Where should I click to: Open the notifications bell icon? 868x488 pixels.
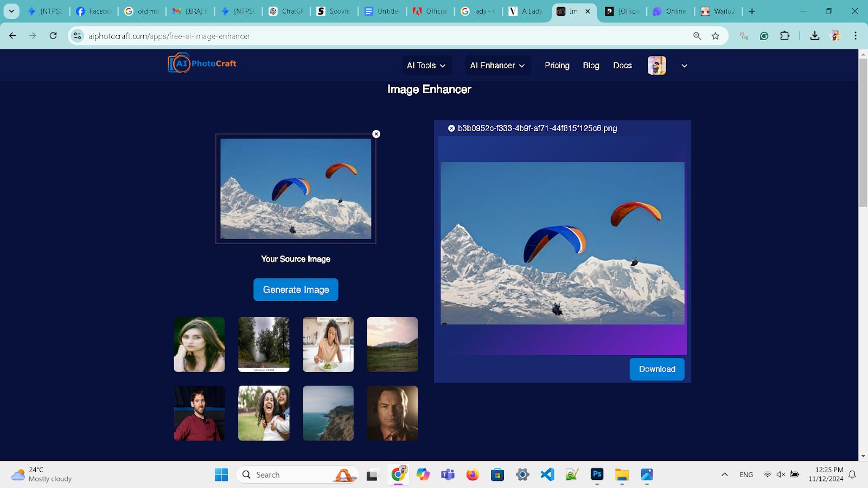852,475
